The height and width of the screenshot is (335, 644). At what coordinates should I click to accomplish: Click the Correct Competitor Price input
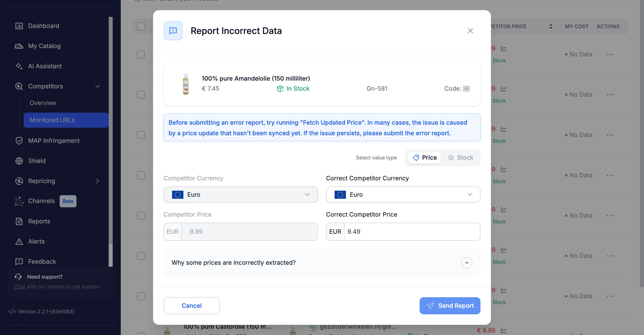(x=412, y=231)
